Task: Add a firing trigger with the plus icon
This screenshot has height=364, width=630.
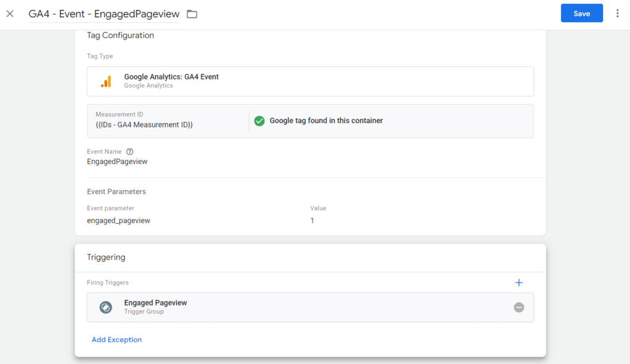Action: [x=519, y=283]
